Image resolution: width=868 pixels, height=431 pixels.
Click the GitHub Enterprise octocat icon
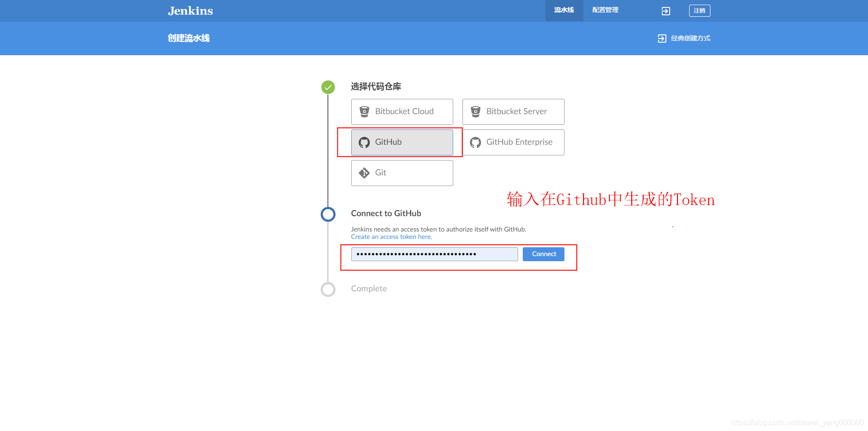tap(475, 142)
